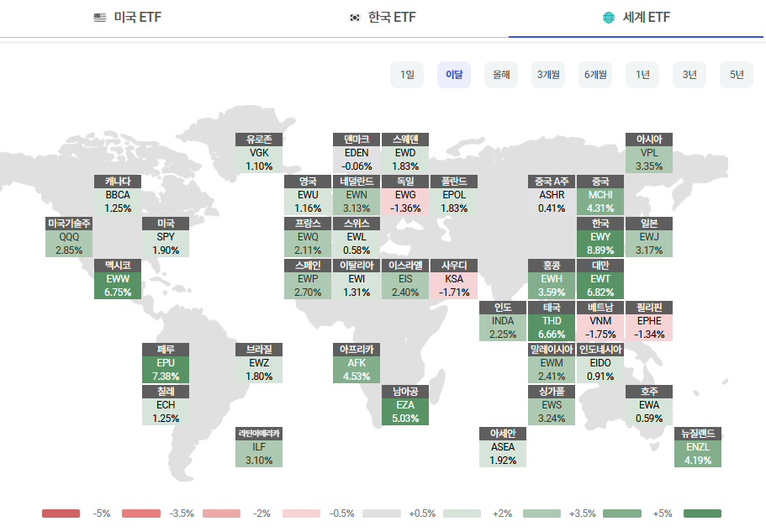The width and height of the screenshot is (766, 532).
Task: Open the 브라질 EWZ tile
Action: pos(259,362)
